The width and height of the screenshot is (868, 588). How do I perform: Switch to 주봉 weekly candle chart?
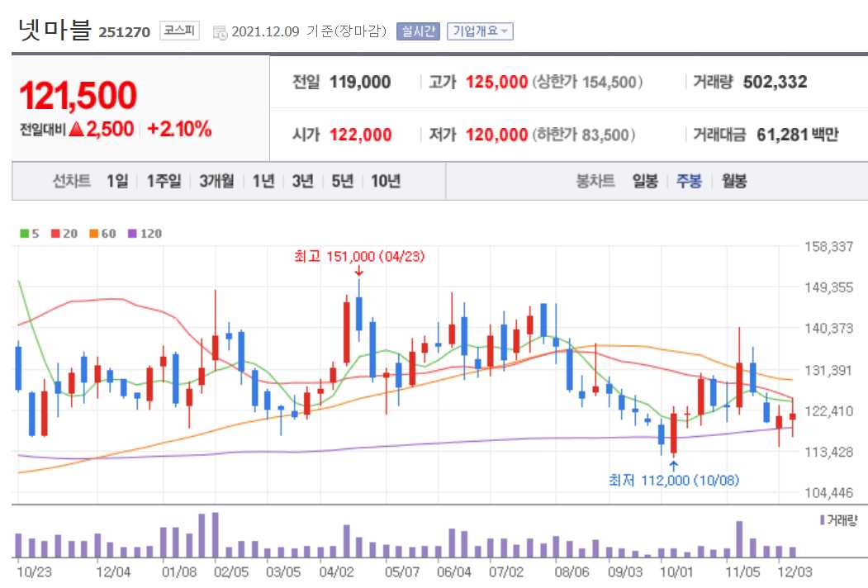(689, 181)
